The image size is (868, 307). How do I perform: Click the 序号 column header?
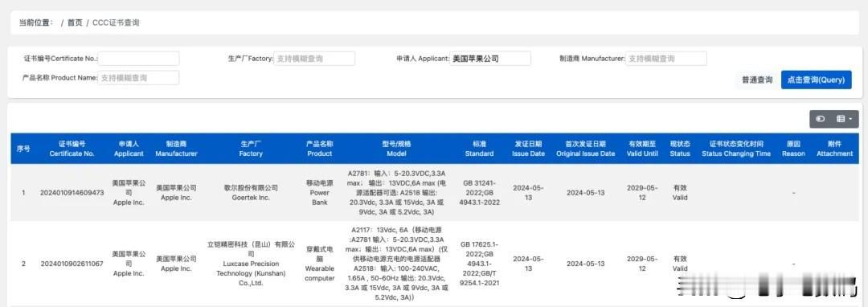[x=23, y=148]
